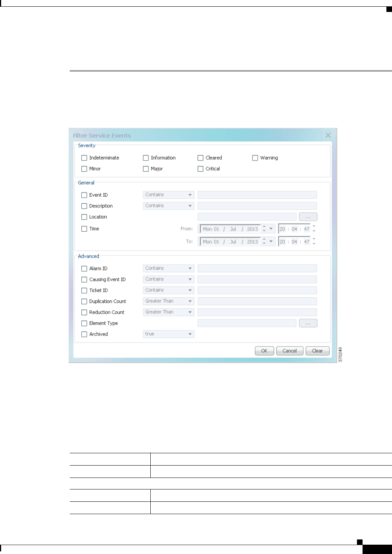
Task: Increment the To date spinner
Action: (x=264, y=240)
